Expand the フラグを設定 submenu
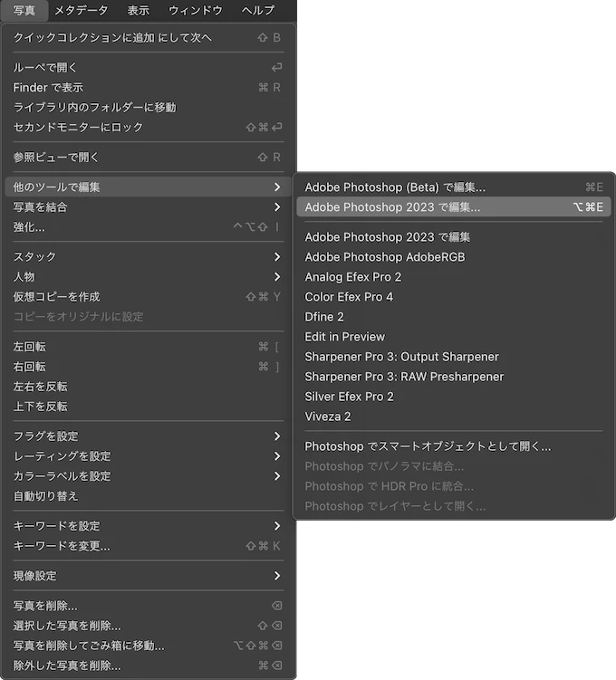This screenshot has height=680, width=616. point(149,436)
